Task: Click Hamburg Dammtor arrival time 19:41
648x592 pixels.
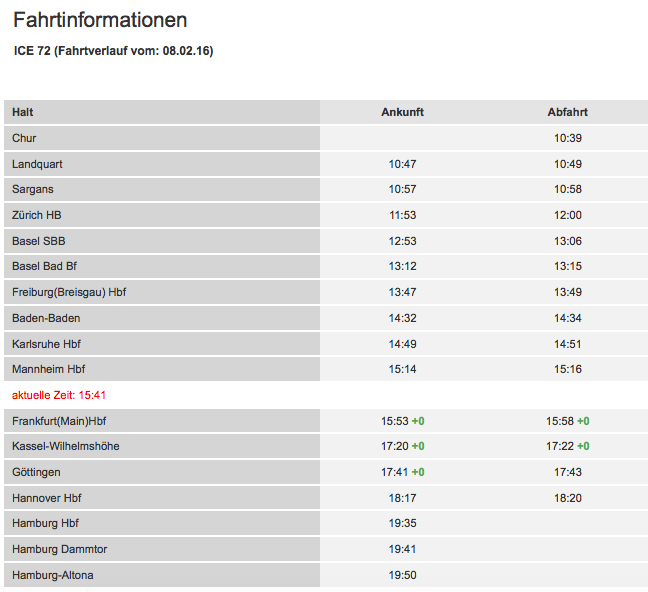Action: [402, 549]
